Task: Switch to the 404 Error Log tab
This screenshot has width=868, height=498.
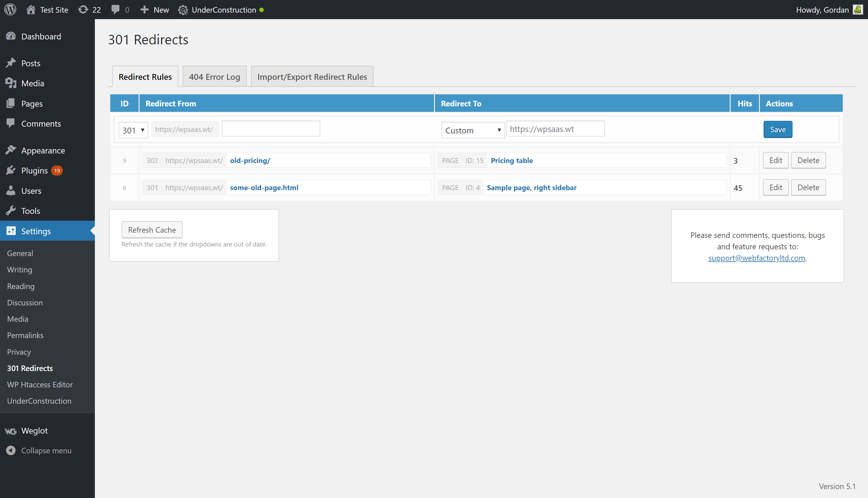Action: tap(214, 76)
